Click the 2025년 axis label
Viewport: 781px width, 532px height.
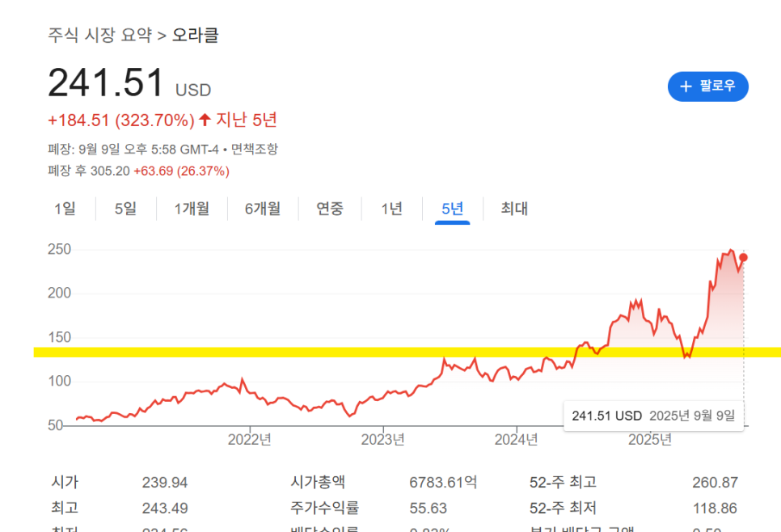pos(649,439)
